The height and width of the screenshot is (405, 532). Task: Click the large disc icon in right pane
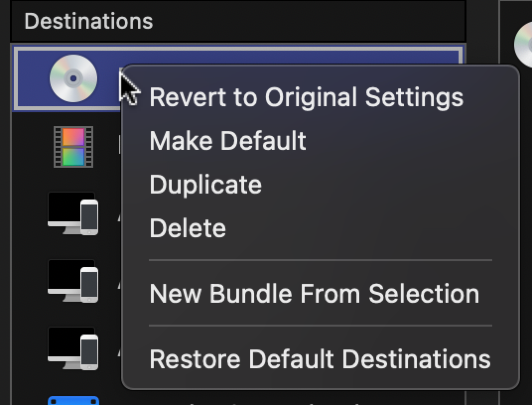point(524,45)
